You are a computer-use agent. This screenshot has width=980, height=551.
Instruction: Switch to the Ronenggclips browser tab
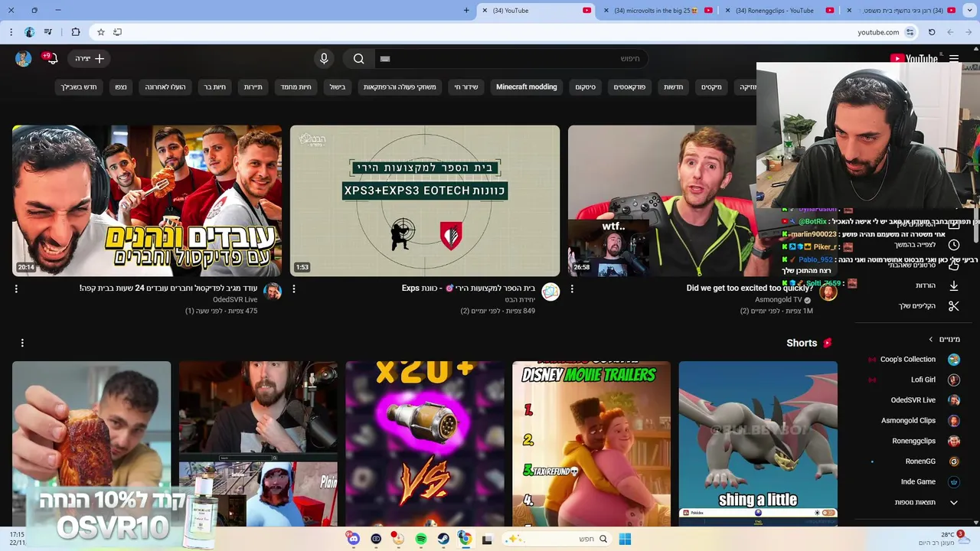(x=781, y=11)
